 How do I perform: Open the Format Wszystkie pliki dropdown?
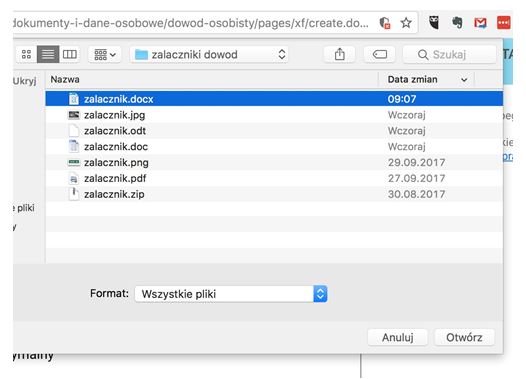point(231,294)
